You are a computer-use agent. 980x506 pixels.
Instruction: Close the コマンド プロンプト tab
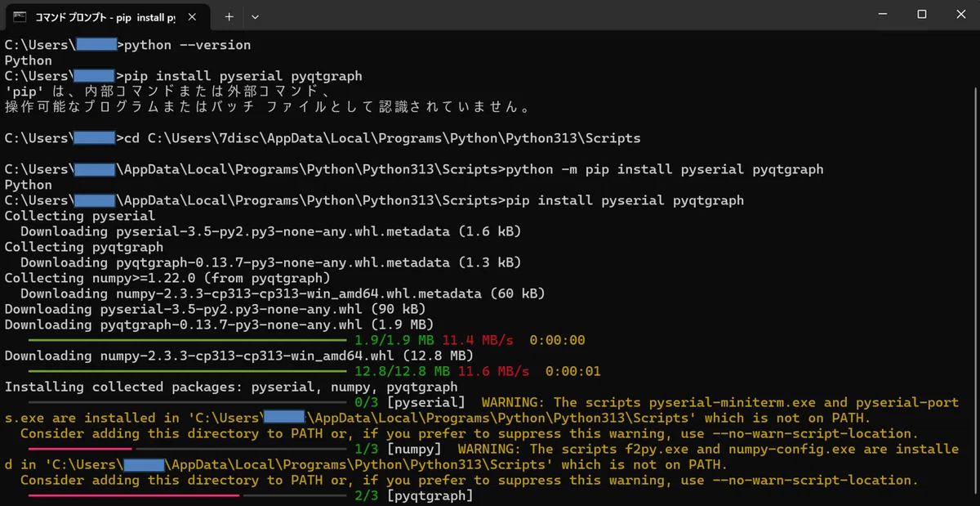[194, 16]
